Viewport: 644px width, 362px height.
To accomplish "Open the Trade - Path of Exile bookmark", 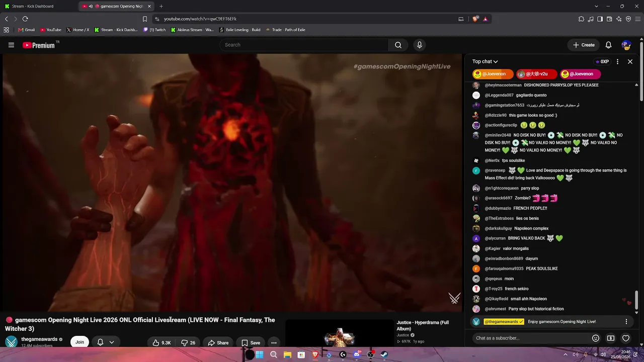I will tap(285, 30).
